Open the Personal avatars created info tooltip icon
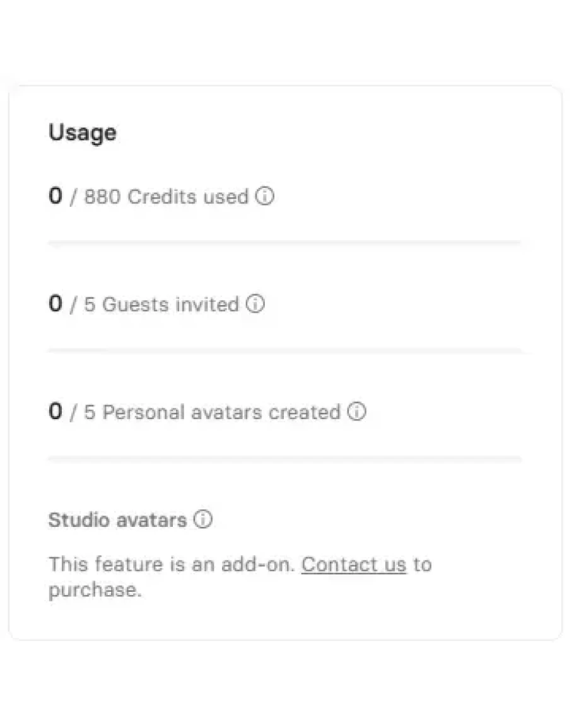This screenshot has height=728, width=574. click(x=357, y=412)
